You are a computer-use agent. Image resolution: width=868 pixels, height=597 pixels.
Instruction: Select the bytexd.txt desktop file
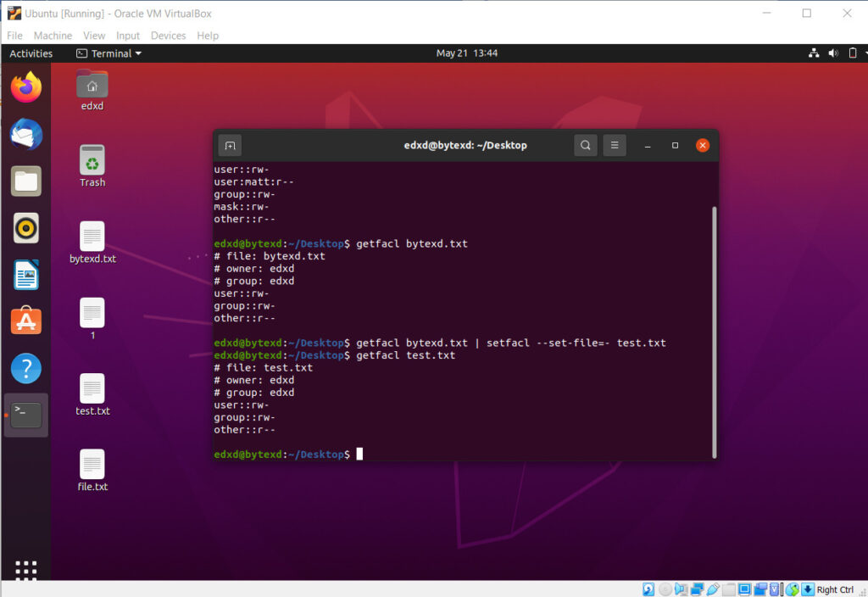coord(92,243)
